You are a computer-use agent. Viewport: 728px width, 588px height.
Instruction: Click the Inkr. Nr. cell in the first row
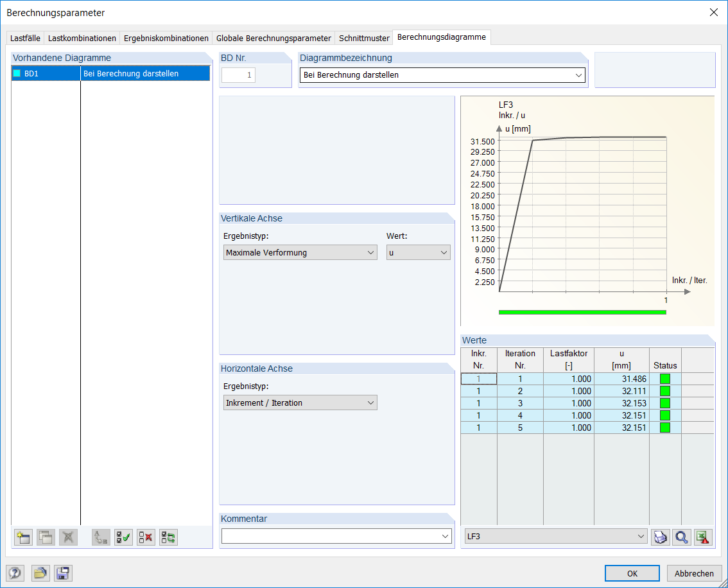tap(479, 379)
